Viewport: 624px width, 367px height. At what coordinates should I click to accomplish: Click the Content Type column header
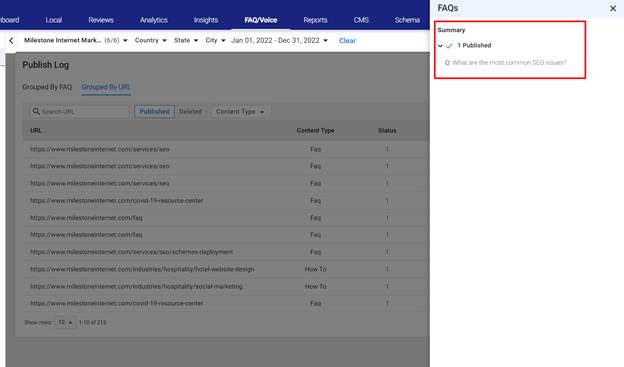(315, 131)
